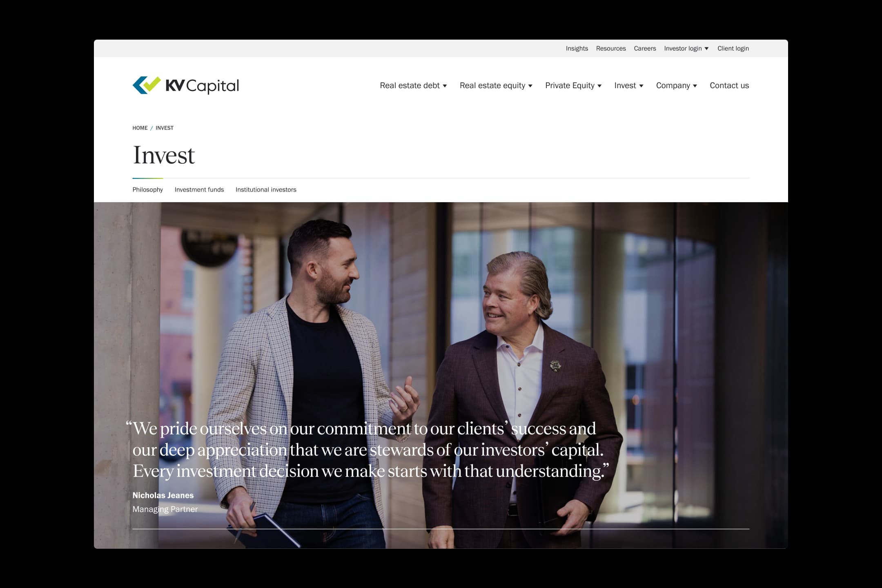Open the Investor login dropdown arrow

tap(706, 49)
